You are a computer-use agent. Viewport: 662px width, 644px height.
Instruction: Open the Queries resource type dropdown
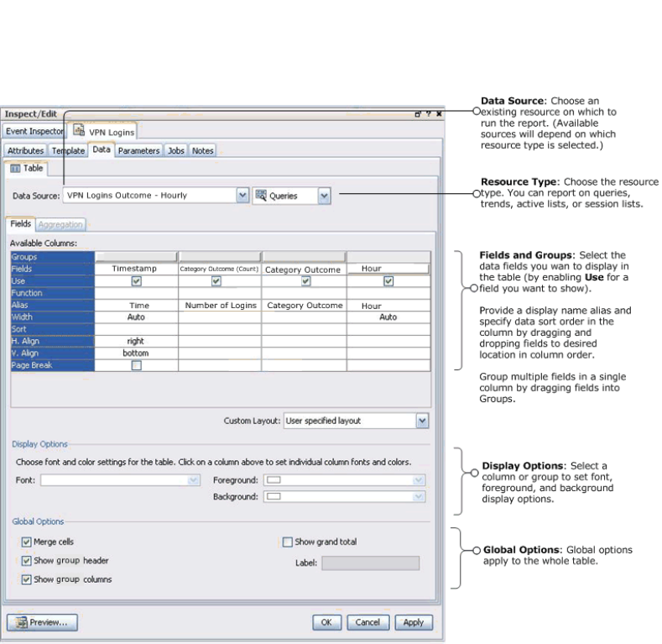(x=324, y=196)
